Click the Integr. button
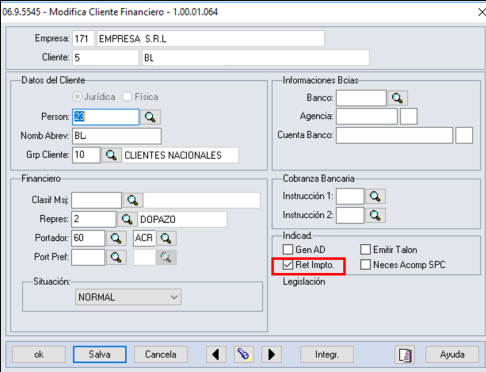The height and width of the screenshot is (372, 486). tap(327, 354)
